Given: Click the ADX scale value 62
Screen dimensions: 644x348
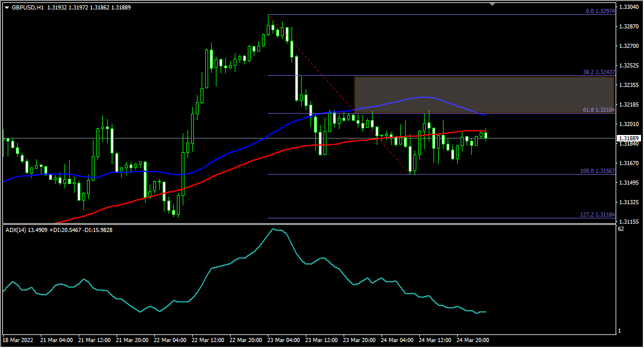Looking at the screenshot, I should pyautogui.click(x=621, y=229).
